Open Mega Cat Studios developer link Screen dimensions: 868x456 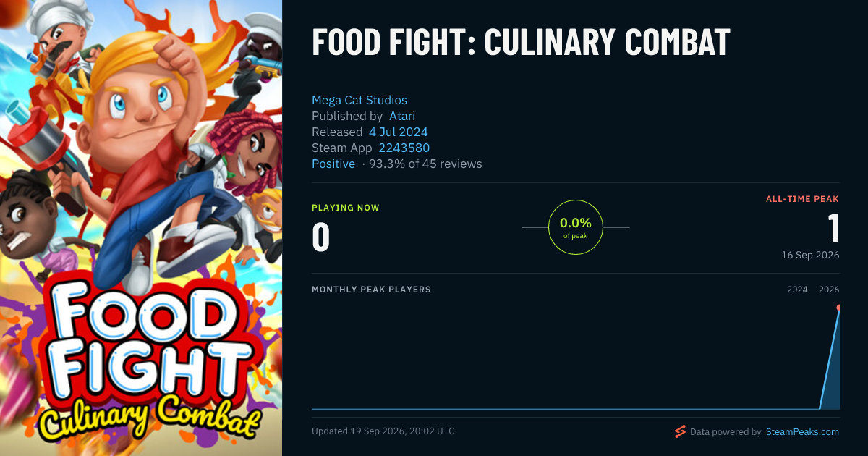(x=359, y=100)
